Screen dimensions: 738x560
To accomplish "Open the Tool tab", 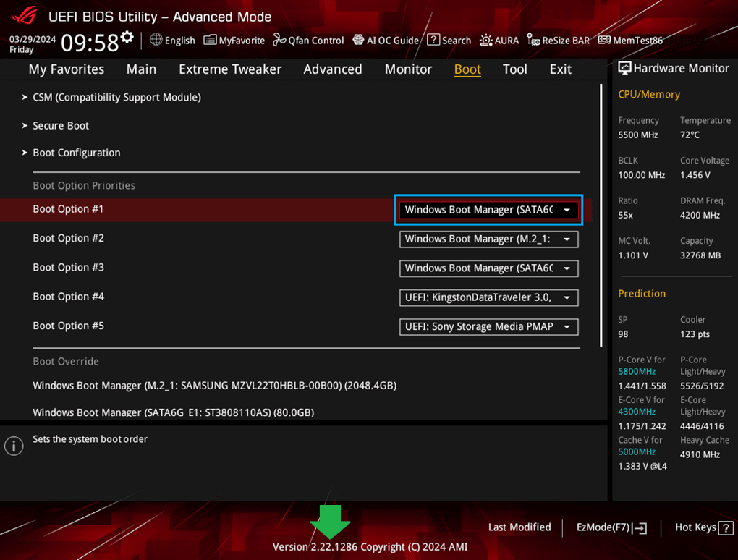I will [515, 69].
